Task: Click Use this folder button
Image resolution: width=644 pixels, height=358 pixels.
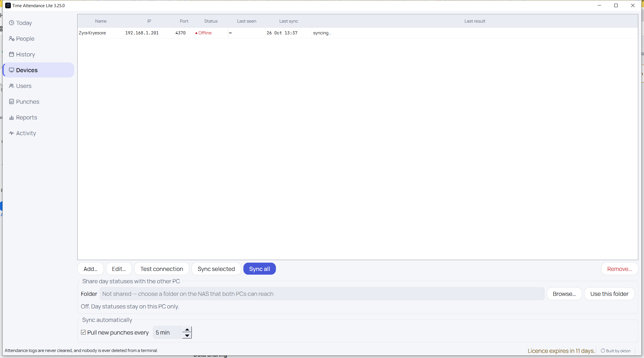Action: (609, 294)
